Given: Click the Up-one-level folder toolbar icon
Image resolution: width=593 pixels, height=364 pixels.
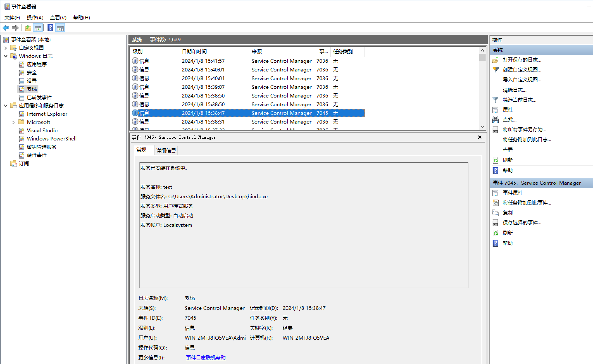Looking at the screenshot, I should tap(28, 28).
